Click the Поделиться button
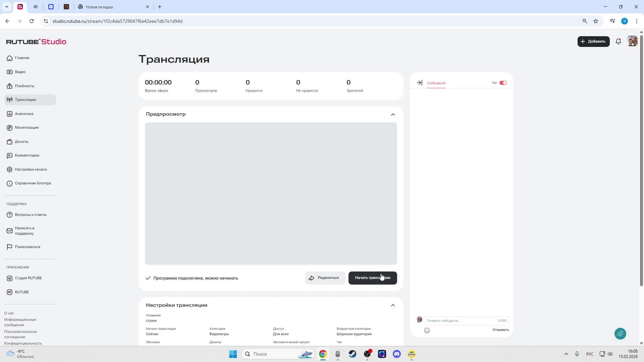 click(x=325, y=278)
